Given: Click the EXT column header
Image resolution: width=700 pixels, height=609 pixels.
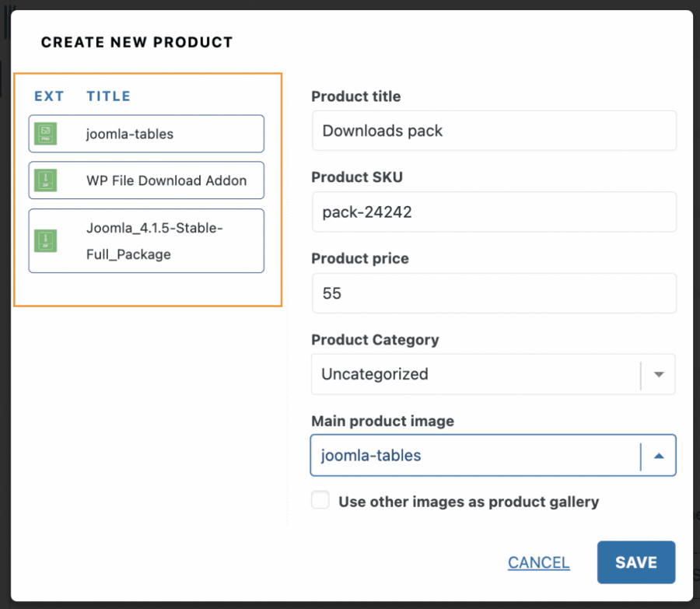Looking at the screenshot, I should coord(49,96).
